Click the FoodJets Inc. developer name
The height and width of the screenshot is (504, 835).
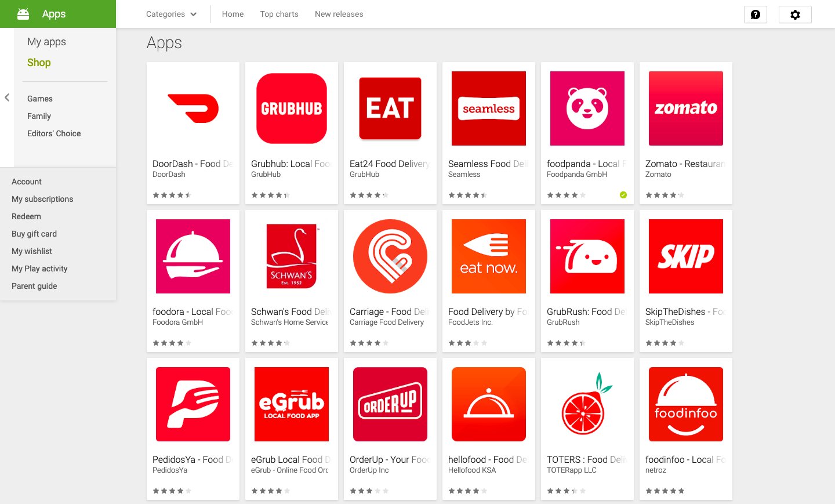pos(470,322)
